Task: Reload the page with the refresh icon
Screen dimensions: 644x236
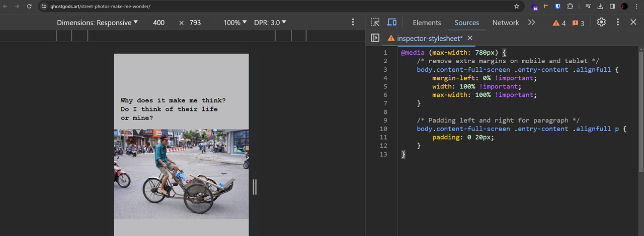Action: pyautogui.click(x=30, y=6)
